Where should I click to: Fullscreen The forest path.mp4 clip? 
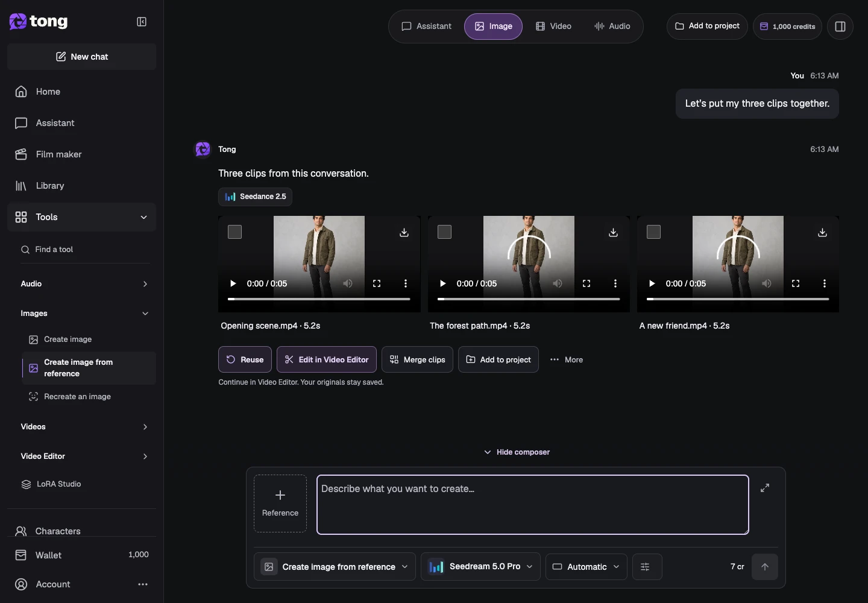tap(587, 283)
